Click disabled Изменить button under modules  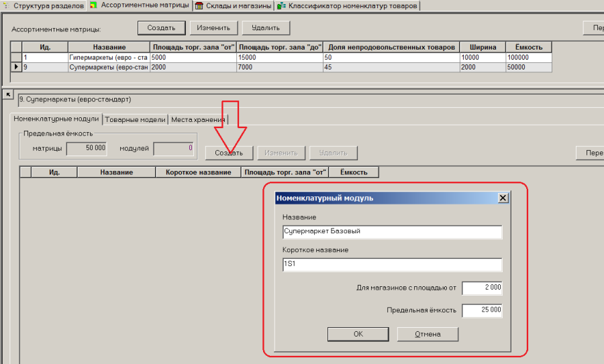(x=281, y=153)
